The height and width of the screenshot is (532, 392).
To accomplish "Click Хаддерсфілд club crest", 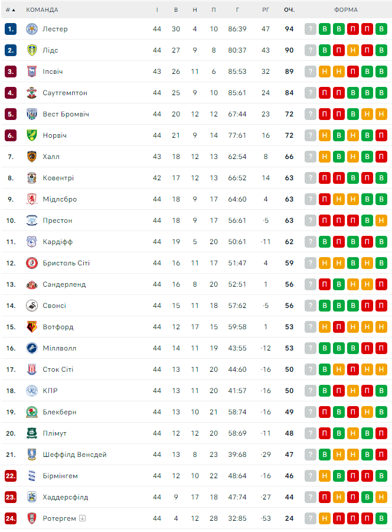I will click(x=32, y=497).
